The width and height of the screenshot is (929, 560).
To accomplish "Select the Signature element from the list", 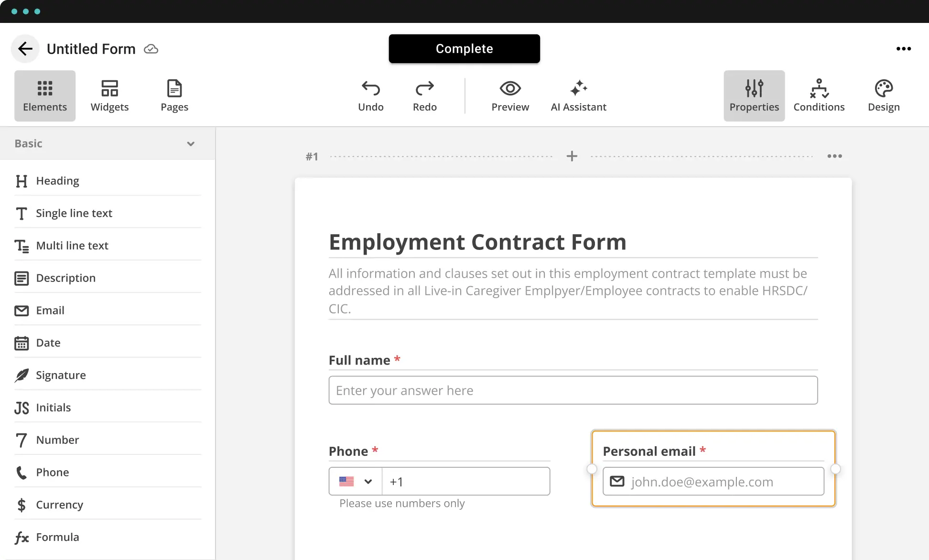I will pyautogui.click(x=61, y=375).
